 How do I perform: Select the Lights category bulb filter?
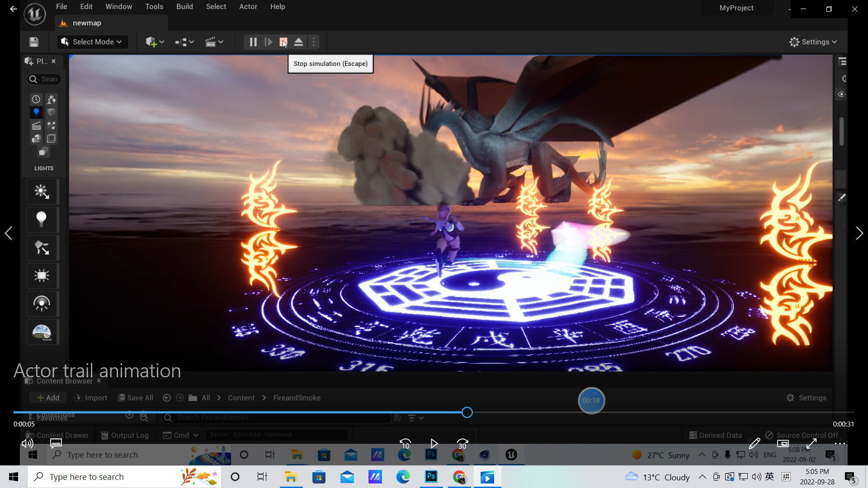(36, 112)
